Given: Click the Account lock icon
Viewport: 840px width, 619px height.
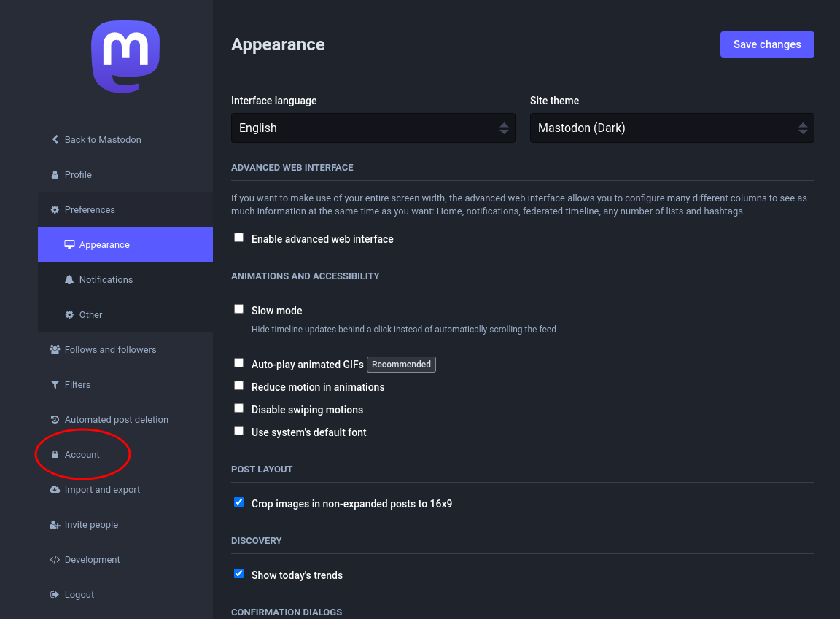Looking at the screenshot, I should pos(55,454).
